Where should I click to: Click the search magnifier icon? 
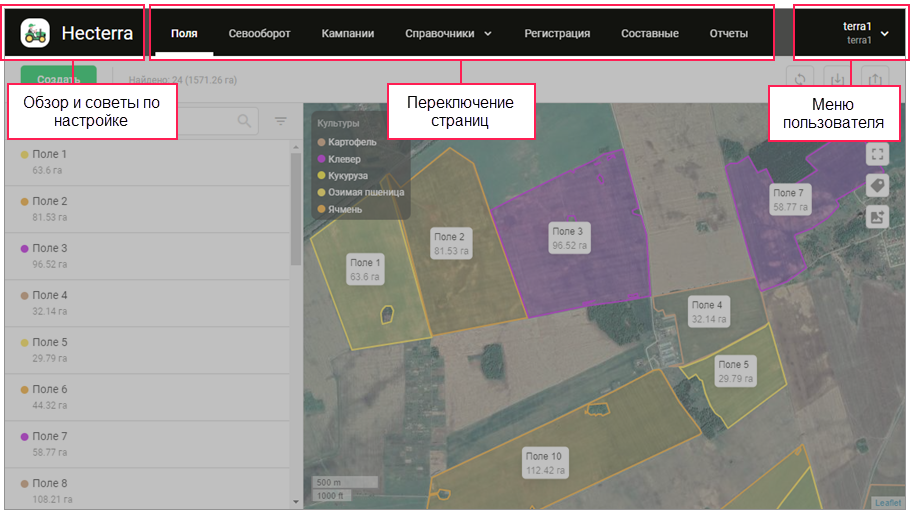[x=244, y=121]
